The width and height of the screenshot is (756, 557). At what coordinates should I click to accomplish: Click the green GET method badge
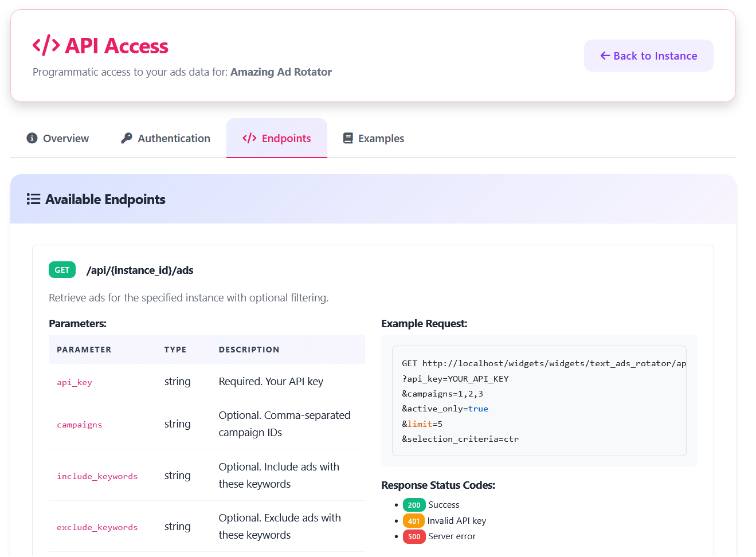click(62, 270)
